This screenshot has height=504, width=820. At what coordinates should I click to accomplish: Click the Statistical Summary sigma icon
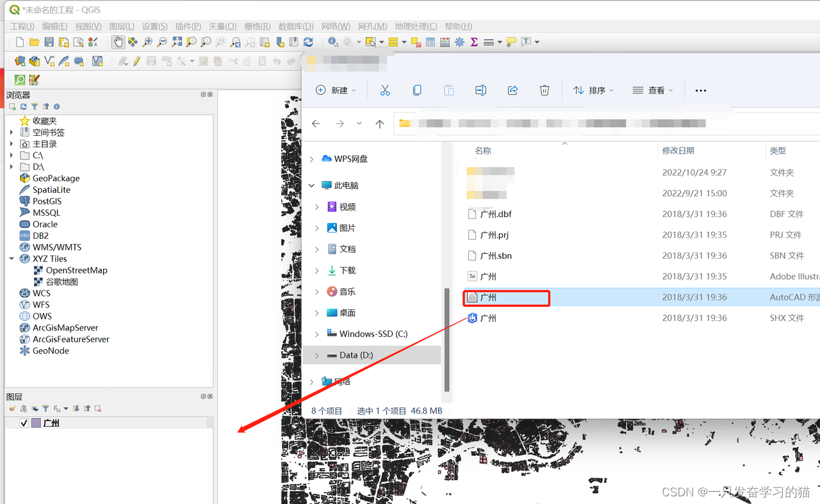click(x=474, y=42)
